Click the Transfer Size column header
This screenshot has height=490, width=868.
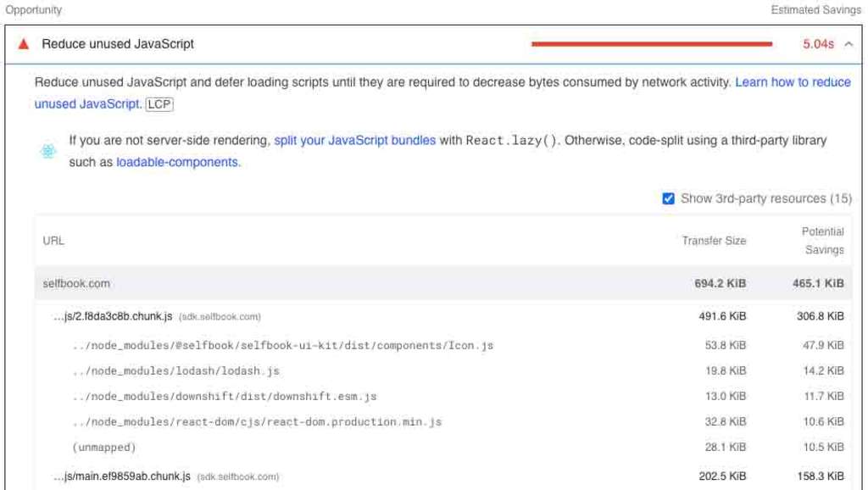tap(714, 241)
